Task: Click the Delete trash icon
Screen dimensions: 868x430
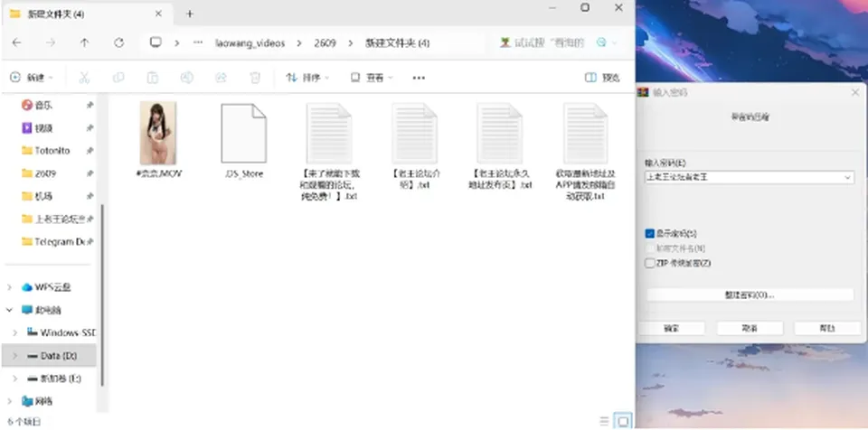Action: [x=255, y=78]
